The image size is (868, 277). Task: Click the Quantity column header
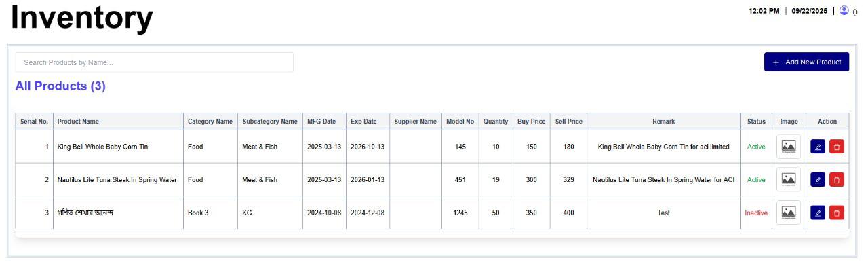point(496,122)
